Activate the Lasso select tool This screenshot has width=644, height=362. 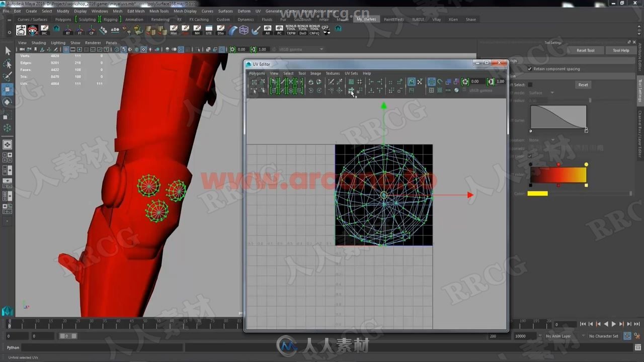click(x=8, y=64)
